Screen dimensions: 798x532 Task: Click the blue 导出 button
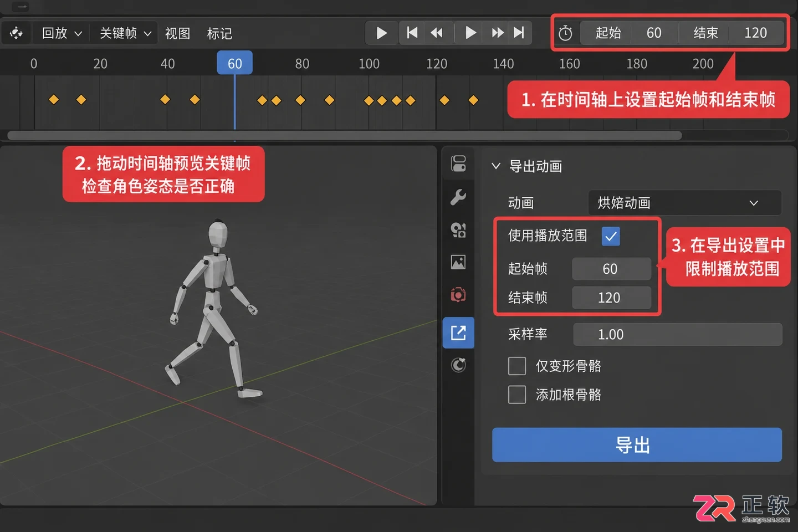(637, 444)
